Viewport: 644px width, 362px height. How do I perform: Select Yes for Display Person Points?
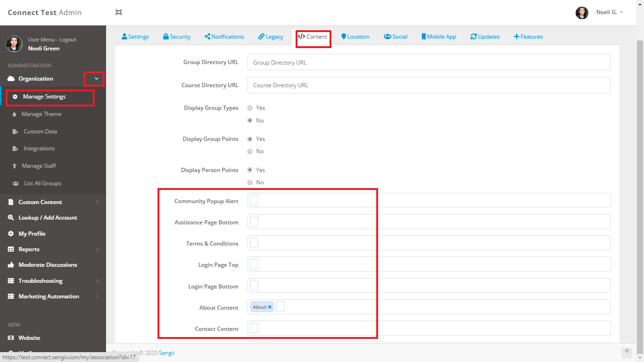(x=250, y=170)
